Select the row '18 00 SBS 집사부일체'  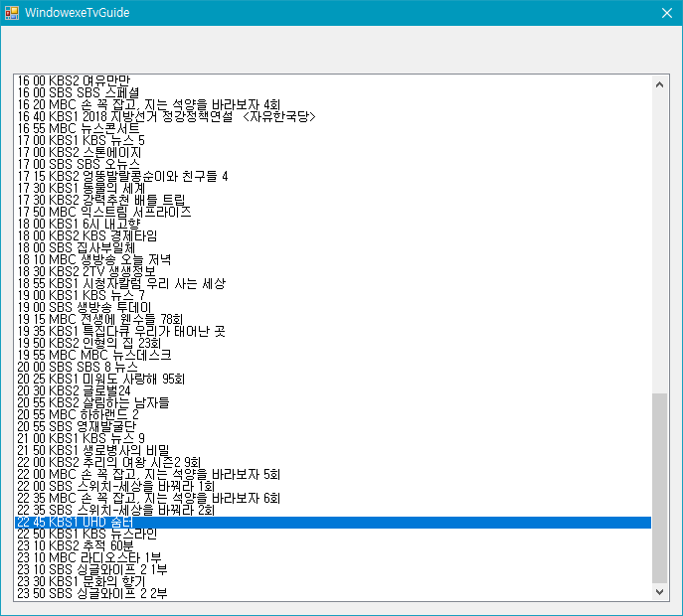tap(333, 247)
